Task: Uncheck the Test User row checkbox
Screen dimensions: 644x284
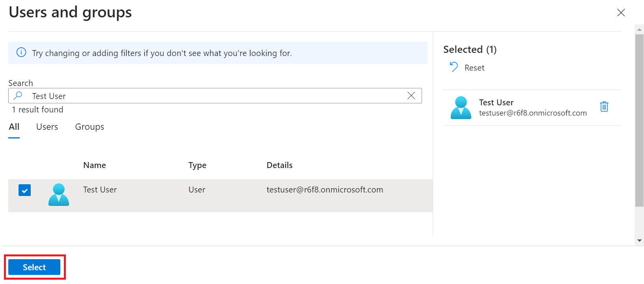Action: (x=24, y=191)
